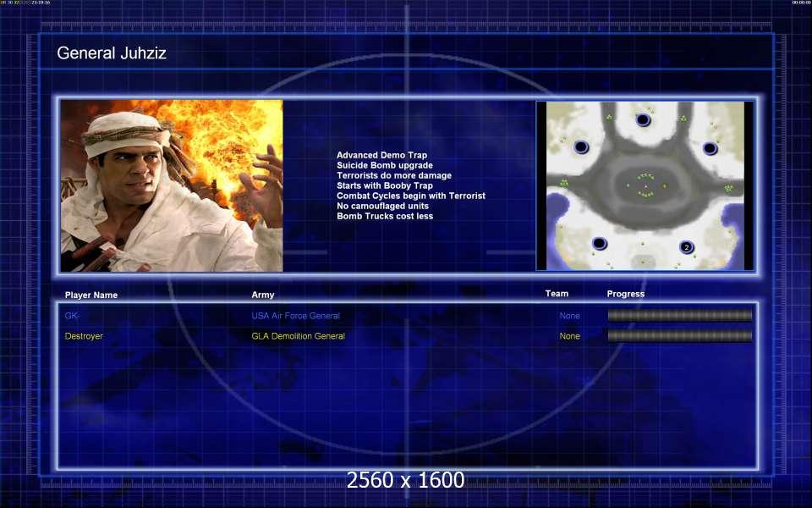Viewport: 812px width, 508px height.
Task: Click the "Advanced Demo Trap" text line
Action: click(x=381, y=155)
